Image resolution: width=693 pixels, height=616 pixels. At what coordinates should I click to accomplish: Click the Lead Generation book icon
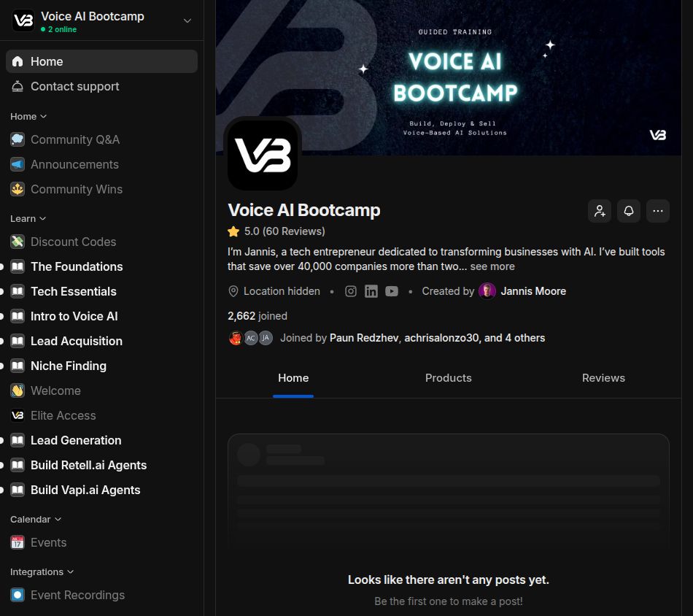click(18, 440)
